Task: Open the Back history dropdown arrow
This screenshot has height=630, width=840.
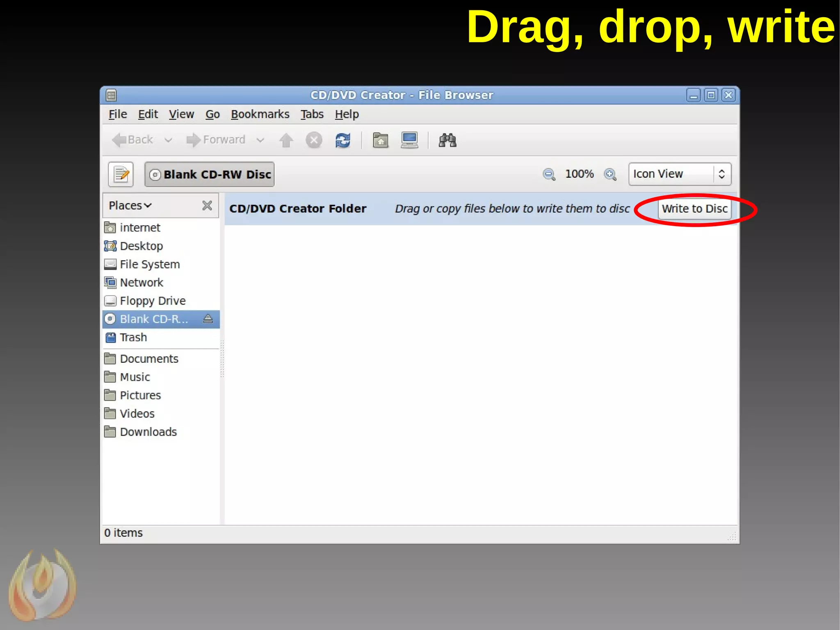Action: coord(168,140)
